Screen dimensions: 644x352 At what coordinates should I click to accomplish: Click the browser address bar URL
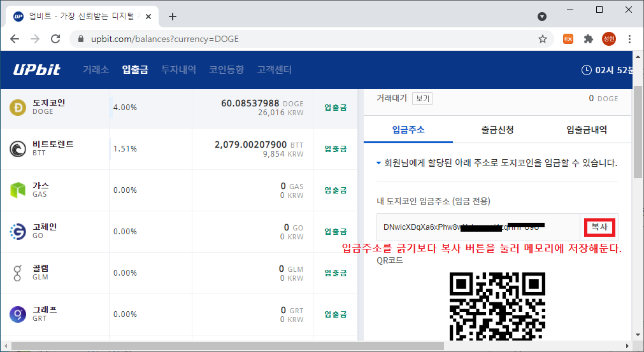(165, 39)
